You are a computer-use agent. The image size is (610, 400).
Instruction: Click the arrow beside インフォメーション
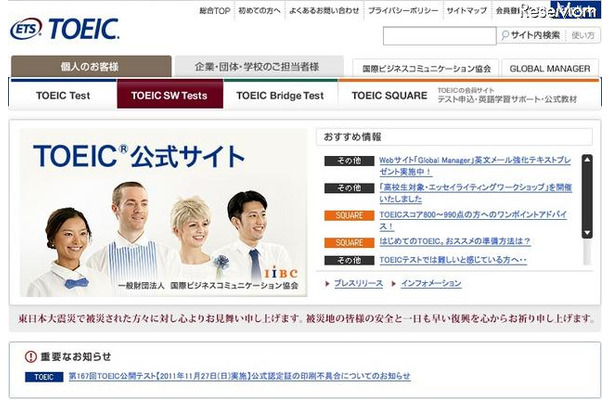tap(393, 284)
